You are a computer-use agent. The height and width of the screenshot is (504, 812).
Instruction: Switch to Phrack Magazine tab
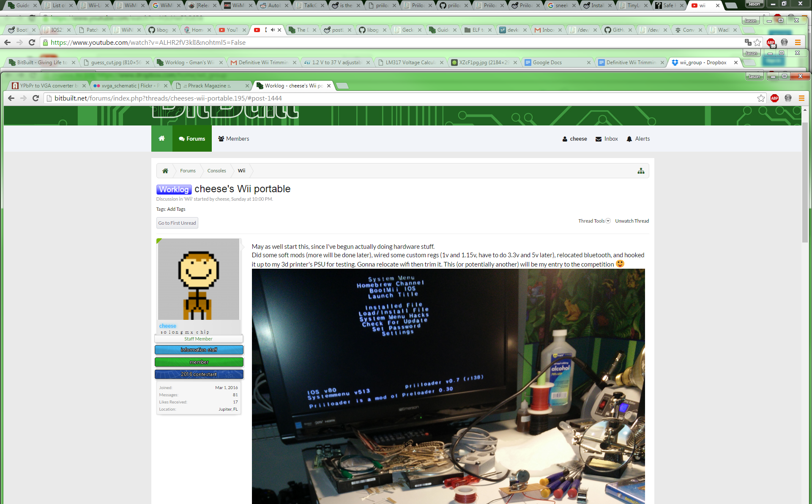click(213, 86)
